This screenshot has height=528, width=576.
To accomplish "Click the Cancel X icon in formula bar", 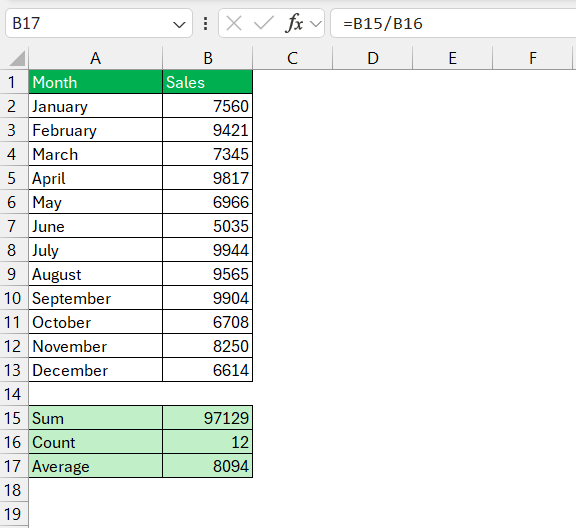I will (x=234, y=24).
